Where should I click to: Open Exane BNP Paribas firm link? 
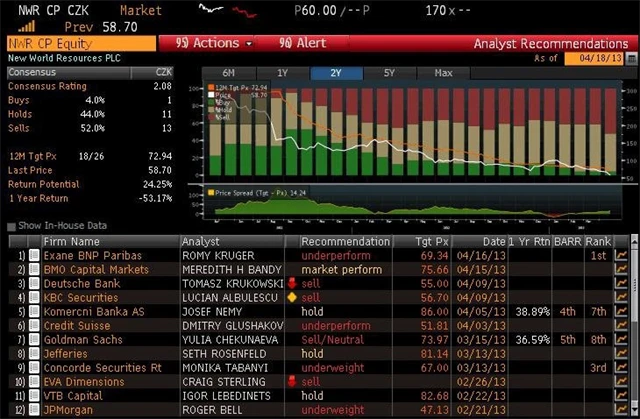tap(93, 256)
